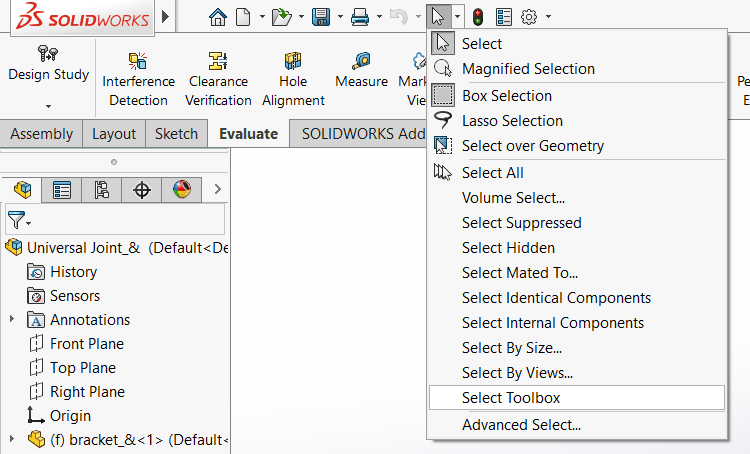Switch to the PropertyManager panel tab
This screenshot has height=454, width=750.
click(62, 190)
